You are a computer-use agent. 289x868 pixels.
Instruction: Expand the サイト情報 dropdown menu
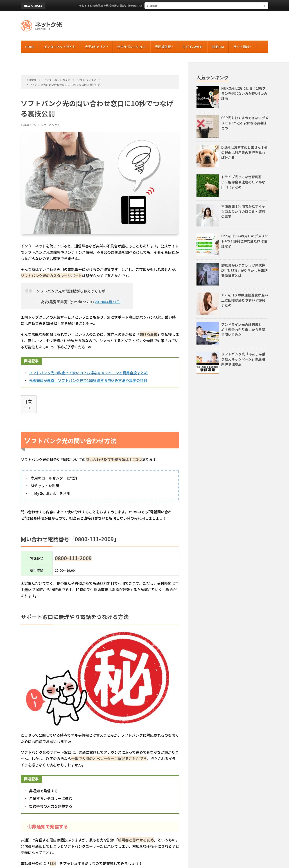point(243,47)
